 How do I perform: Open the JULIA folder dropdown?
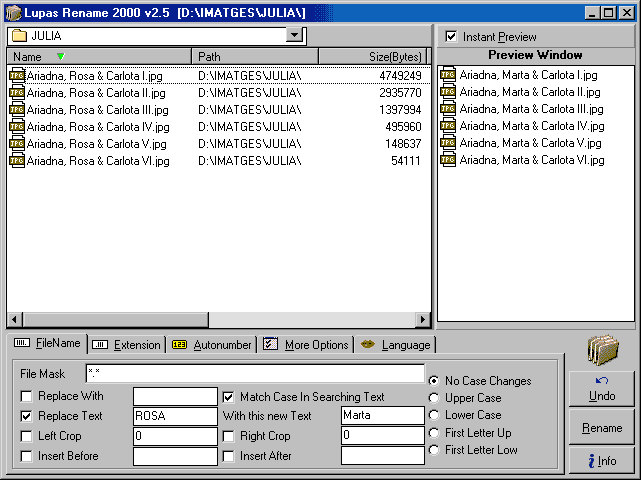[x=294, y=35]
